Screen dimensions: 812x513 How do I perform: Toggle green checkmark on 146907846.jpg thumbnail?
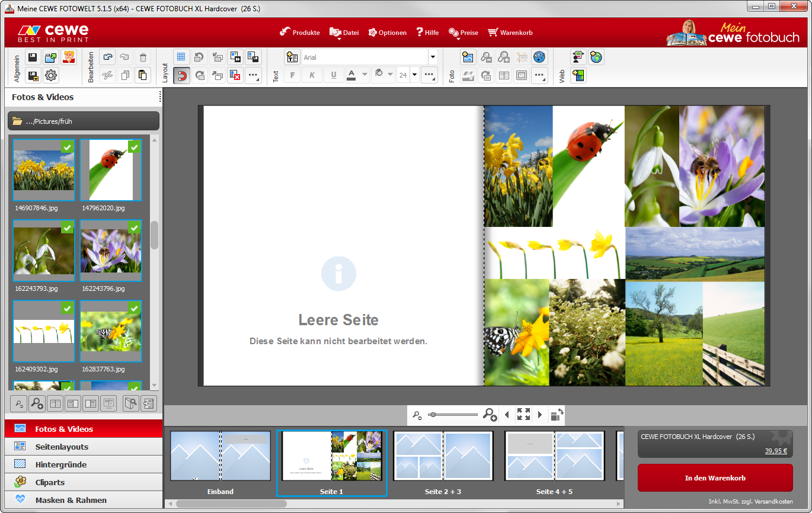click(68, 147)
